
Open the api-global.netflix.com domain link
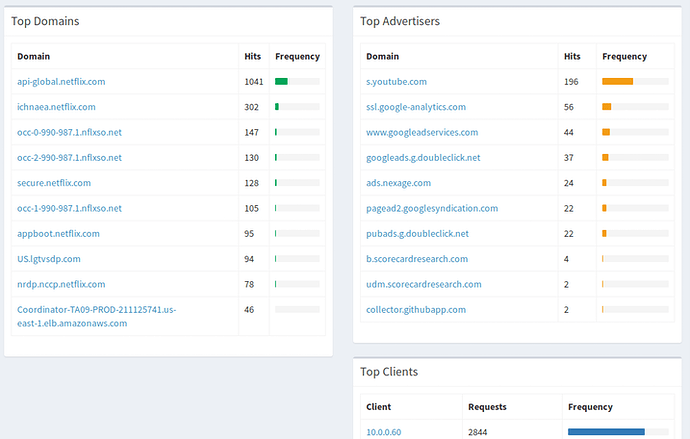click(61, 82)
